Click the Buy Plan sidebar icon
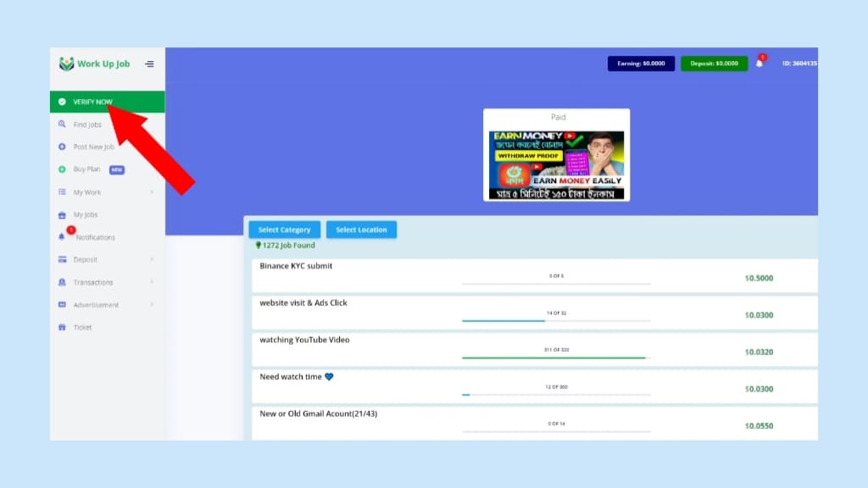The image size is (868, 488). [x=62, y=169]
